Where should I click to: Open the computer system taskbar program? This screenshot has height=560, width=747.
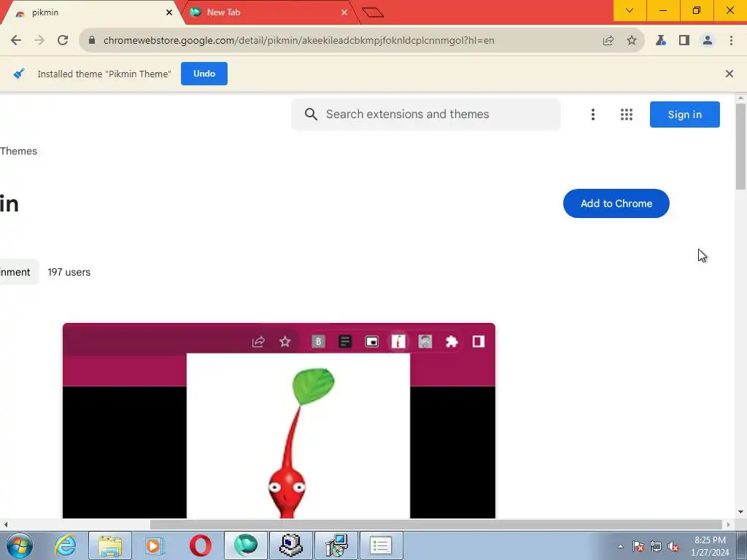[x=290, y=545]
